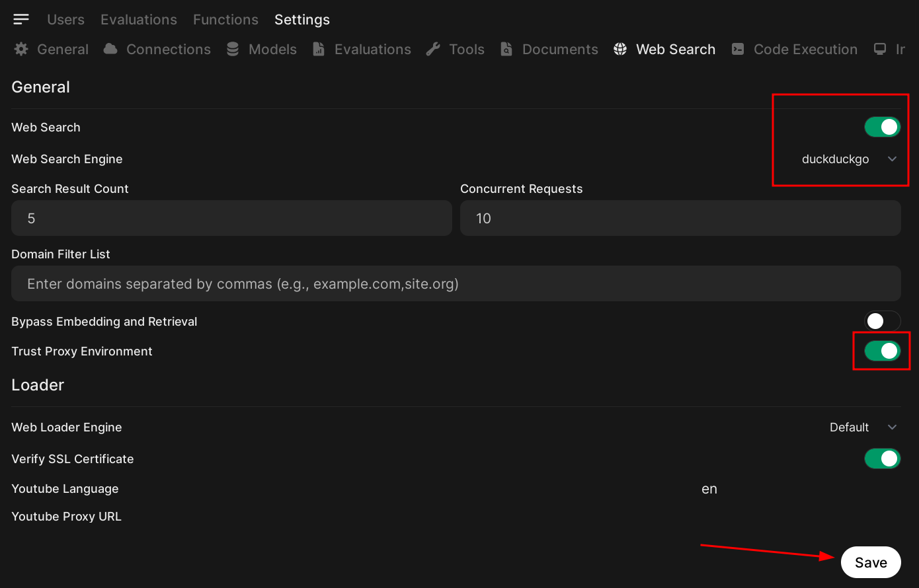Click the Concurrent Requests input field
The image size is (919, 588).
pyautogui.click(x=680, y=219)
